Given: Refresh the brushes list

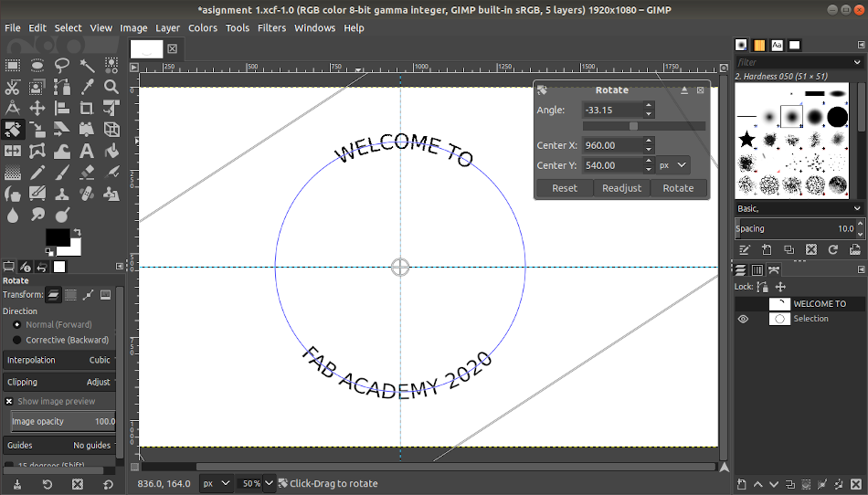Looking at the screenshot, I should 832,249.
